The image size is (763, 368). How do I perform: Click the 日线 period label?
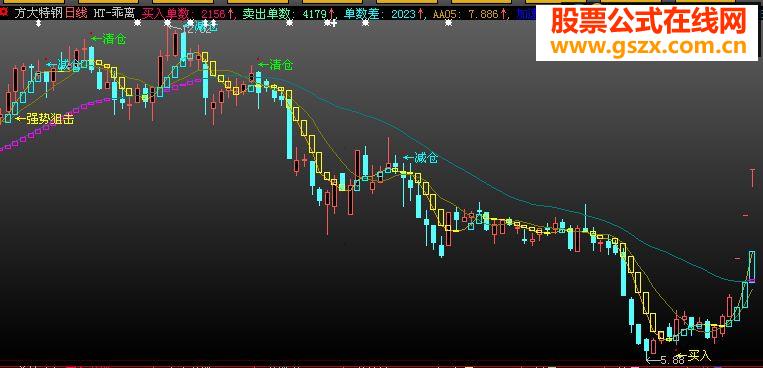[x=75, y=14]
